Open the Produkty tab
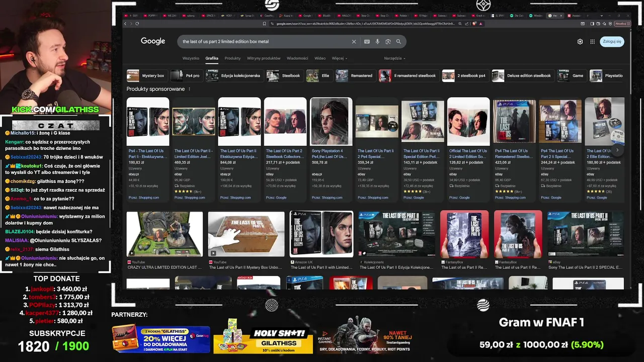644x362 pixels. 232,58
